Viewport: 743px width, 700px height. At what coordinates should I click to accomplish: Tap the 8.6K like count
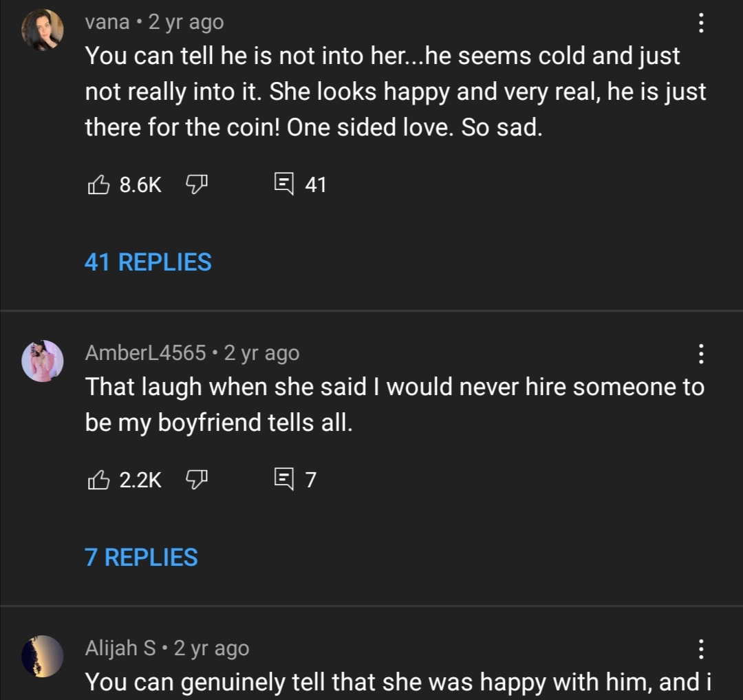(x=140, y=184)
